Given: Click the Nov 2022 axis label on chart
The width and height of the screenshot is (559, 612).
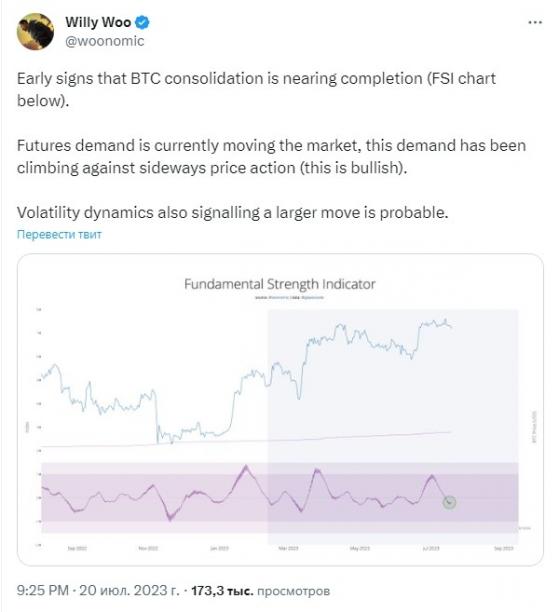Looking at the screenshot, I should coord(148,548).
